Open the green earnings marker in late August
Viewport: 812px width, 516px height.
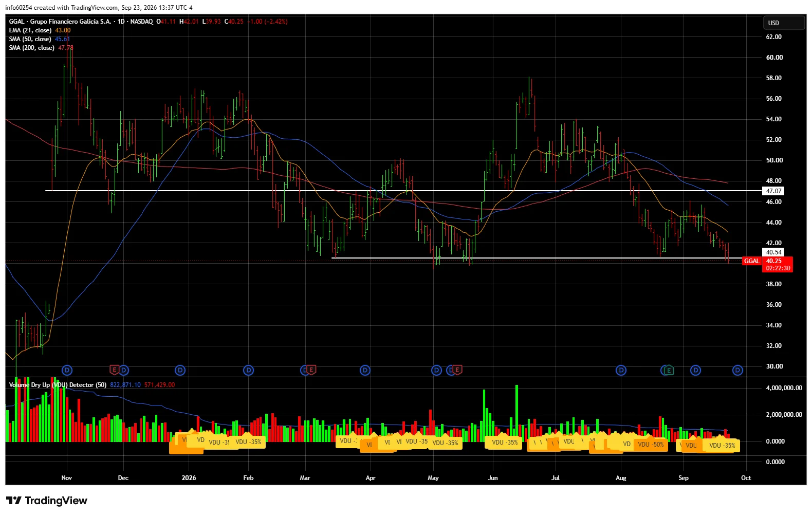pyautogui.click(x=669, y=370)
